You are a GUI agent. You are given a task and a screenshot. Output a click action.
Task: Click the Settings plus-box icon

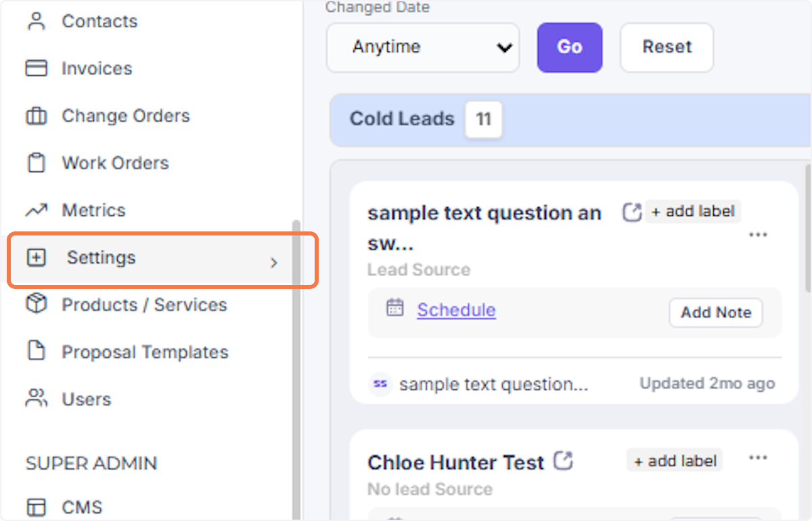point(36,258)
